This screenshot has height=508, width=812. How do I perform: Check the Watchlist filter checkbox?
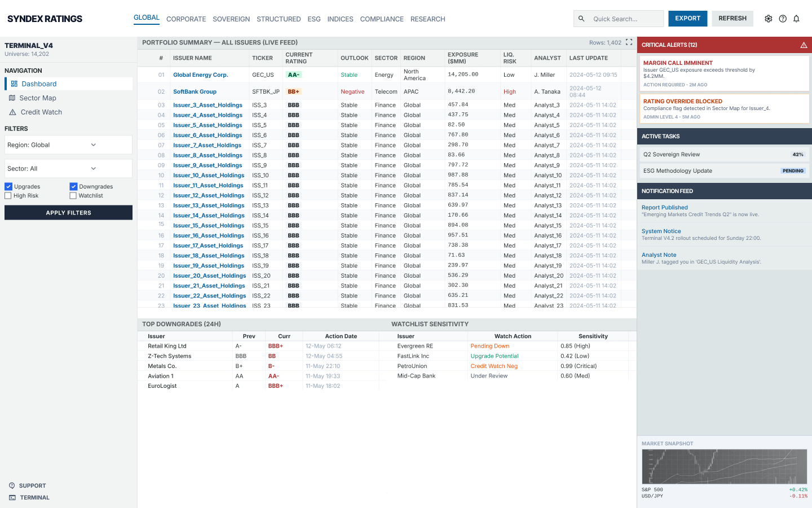pos(73,196)
